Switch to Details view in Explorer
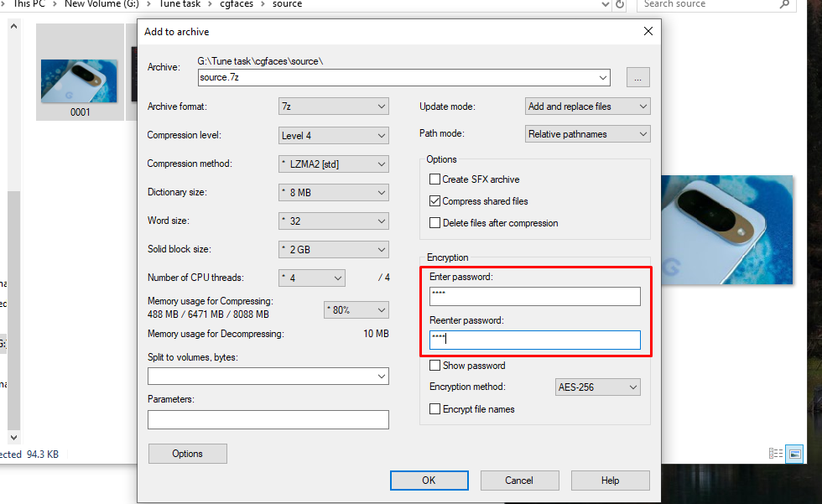The width and height of the screenshot is (822, 504). click(775, 454)
